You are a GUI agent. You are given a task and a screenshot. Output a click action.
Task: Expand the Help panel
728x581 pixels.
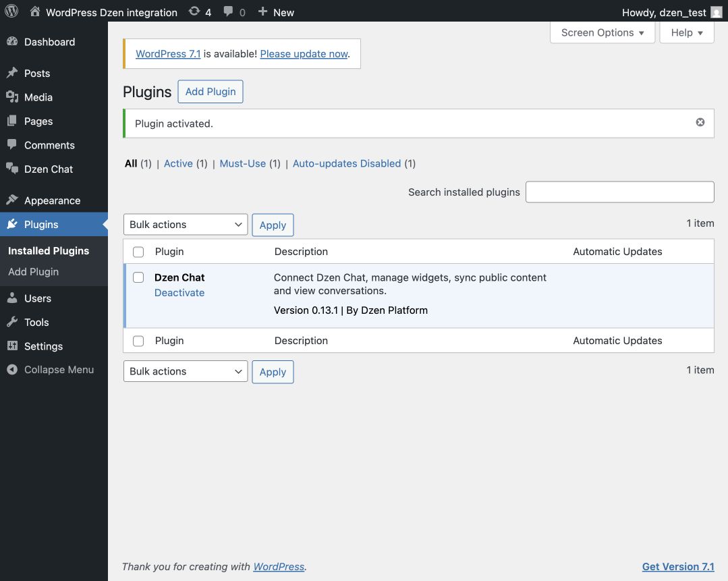click(x=687, y=32)
